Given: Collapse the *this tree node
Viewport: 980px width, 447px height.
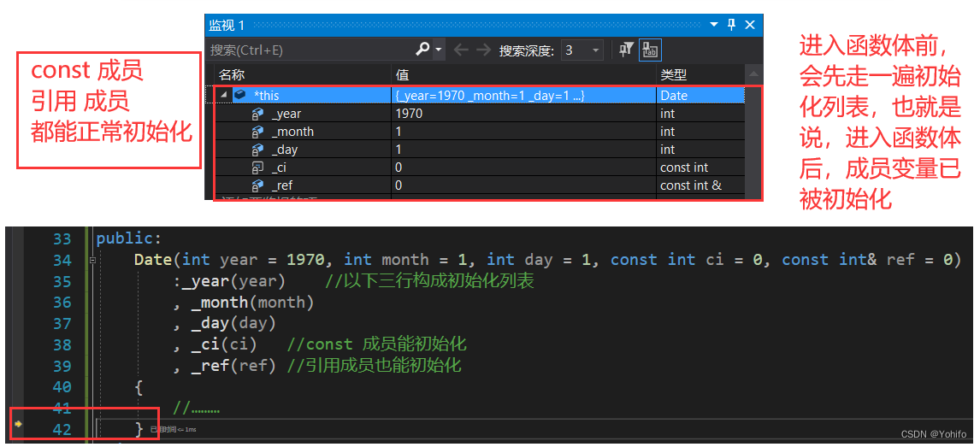Looking at the screenshot, I should [x=223, y=95].
